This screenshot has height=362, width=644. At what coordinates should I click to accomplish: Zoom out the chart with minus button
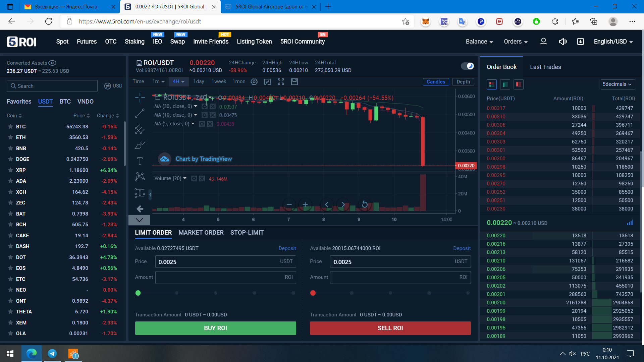pyautogui.click(x=289, y=204)
